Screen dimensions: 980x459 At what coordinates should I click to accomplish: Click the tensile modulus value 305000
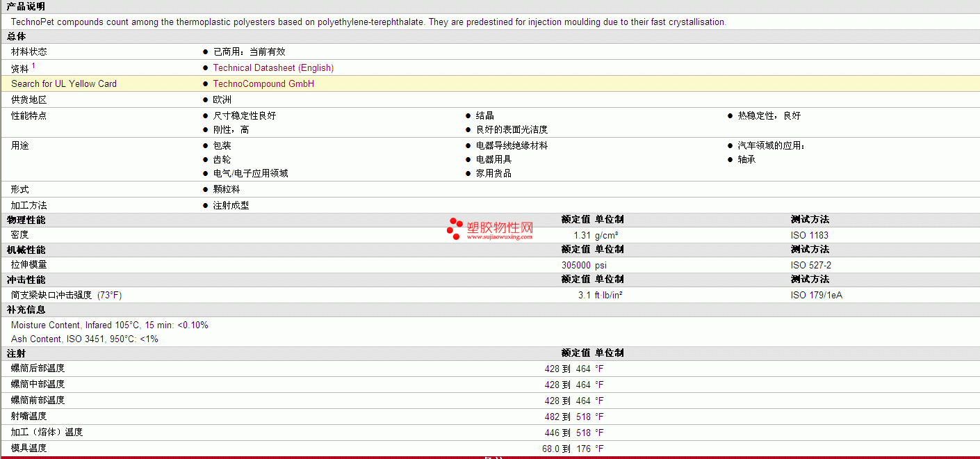576,266
